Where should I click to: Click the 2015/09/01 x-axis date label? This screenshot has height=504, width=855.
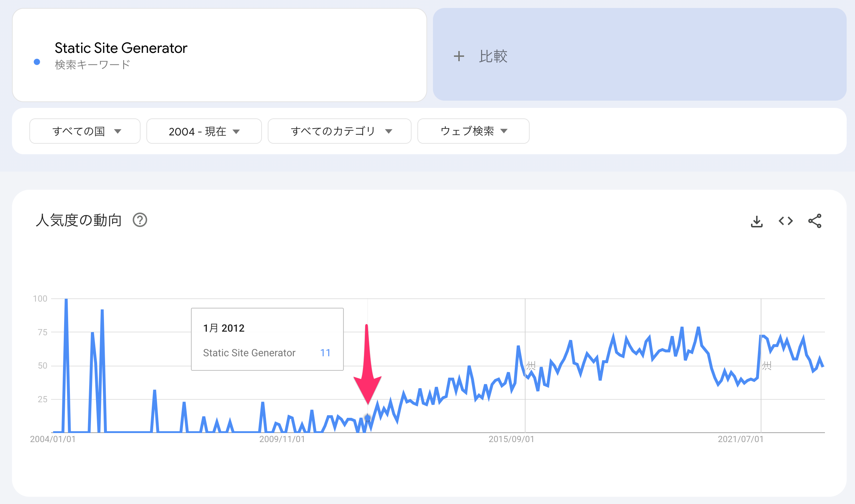point(511,439)
